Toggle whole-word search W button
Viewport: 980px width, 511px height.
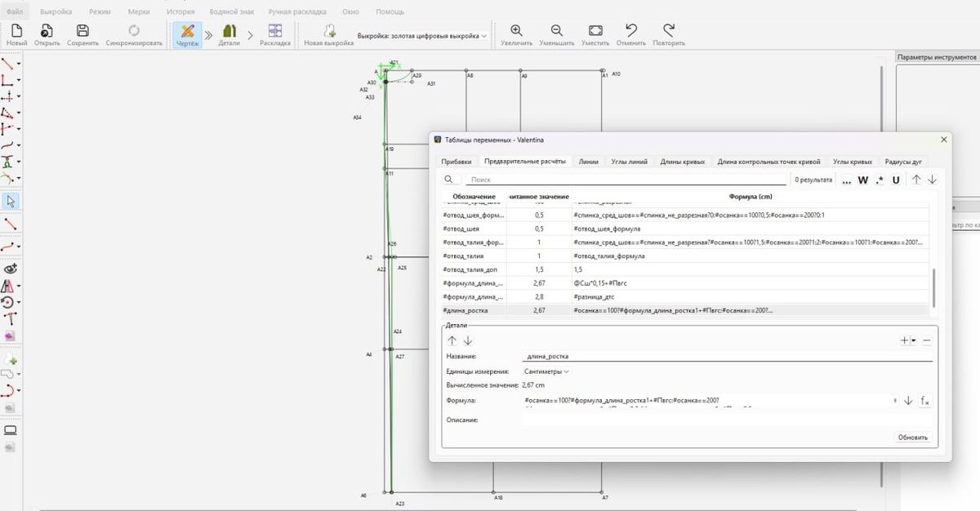pos(862,180)
